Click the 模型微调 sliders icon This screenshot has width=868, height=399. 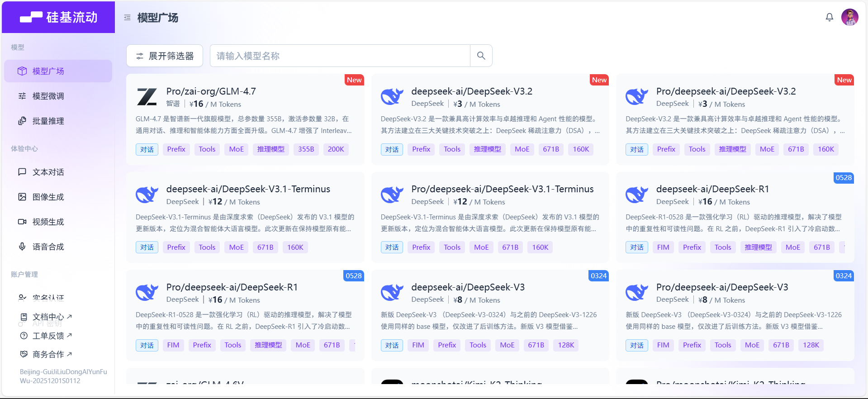pos(22,96)
